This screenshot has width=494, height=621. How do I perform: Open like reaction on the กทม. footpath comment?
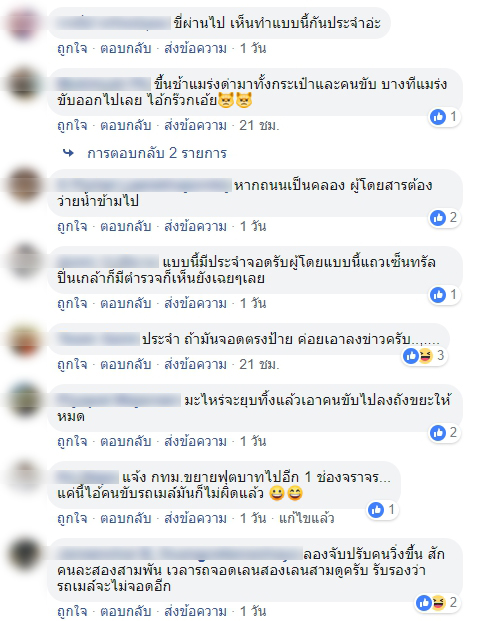[382, 509]
